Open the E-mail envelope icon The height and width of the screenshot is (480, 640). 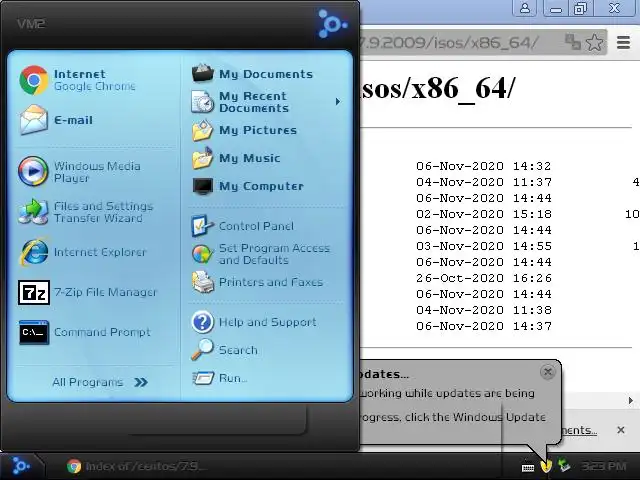[33, 120]
